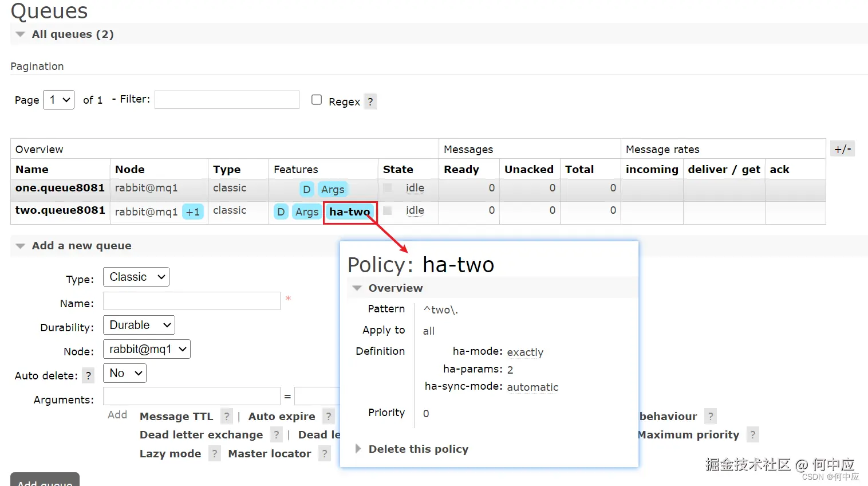Open the Page number dropdown
This screenshot has width=868, height=486.
coord(59,100)
